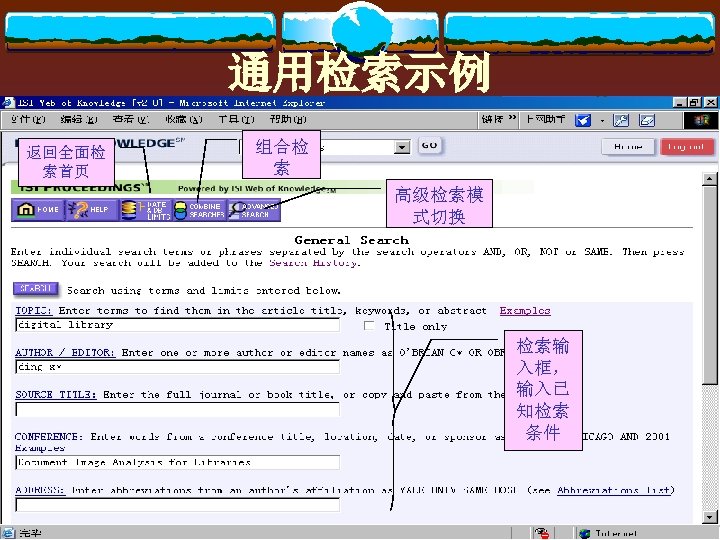
Task: Open the HOME toolbar button
Action: [x=38, y=210]
